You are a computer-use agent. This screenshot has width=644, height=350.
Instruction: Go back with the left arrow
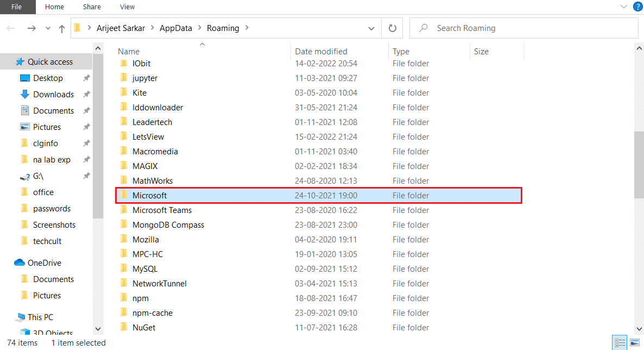(11, 28)
